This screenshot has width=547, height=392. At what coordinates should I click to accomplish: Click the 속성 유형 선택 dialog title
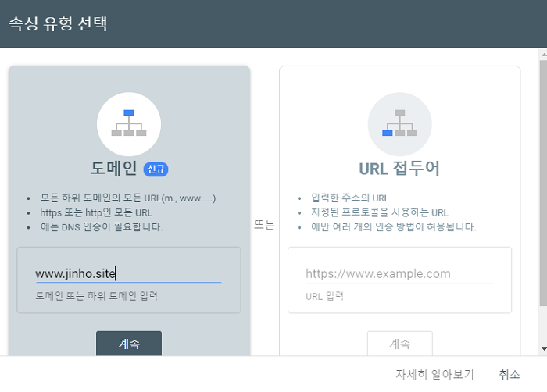58,23
